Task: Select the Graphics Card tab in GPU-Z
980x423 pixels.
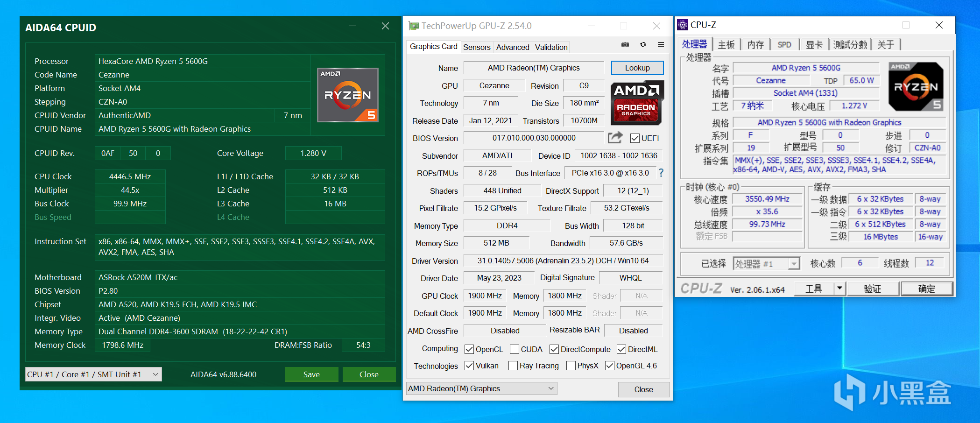Action: (433, 46)
